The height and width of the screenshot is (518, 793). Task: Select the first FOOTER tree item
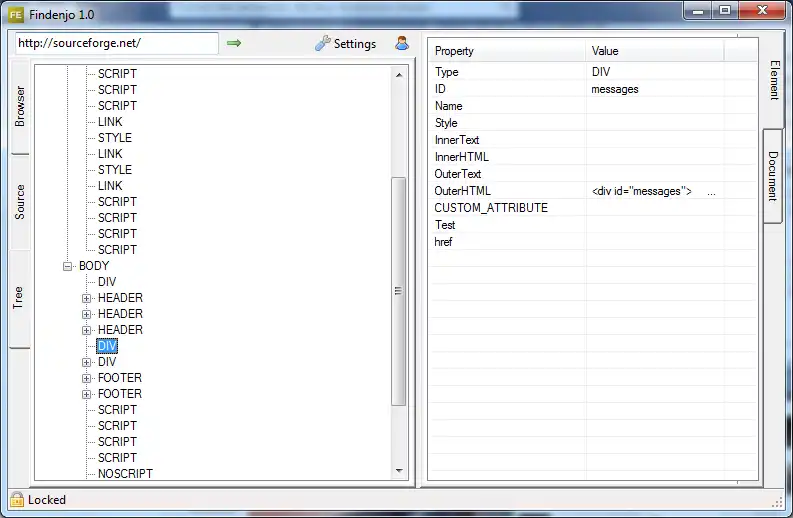tap(120, 378)
